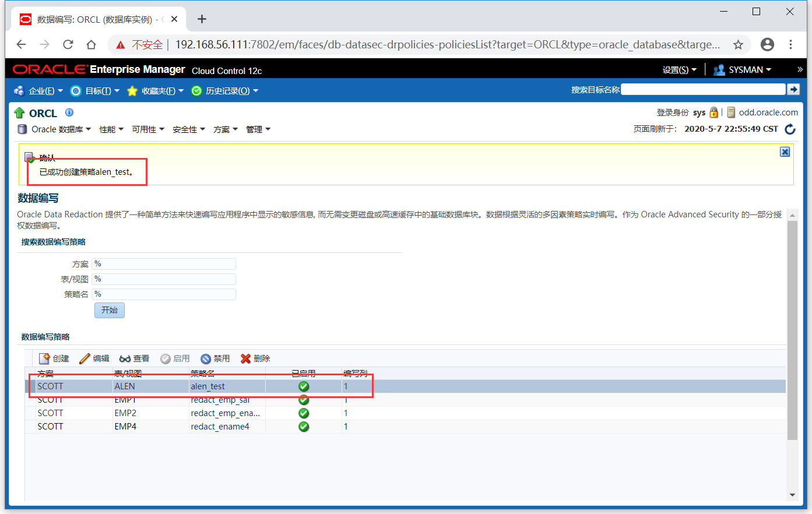Sort by 编写列 column header

click(355, 374)
